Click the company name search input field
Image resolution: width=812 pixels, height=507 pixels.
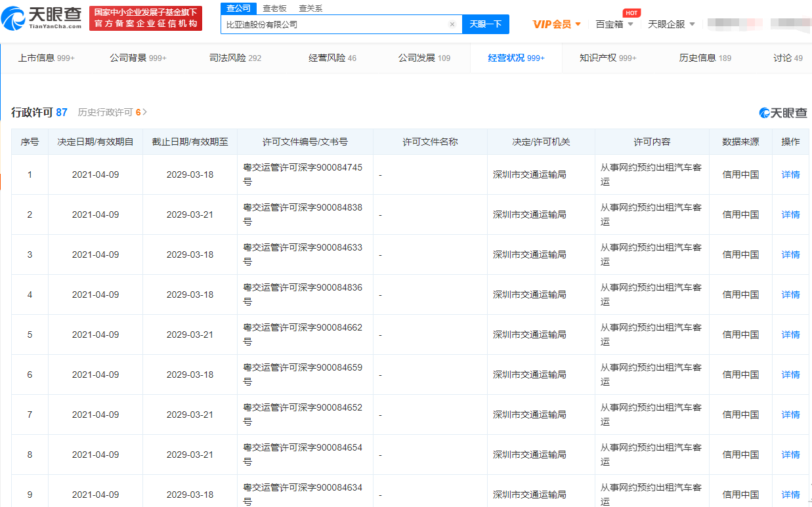click(x=335, y=24)
